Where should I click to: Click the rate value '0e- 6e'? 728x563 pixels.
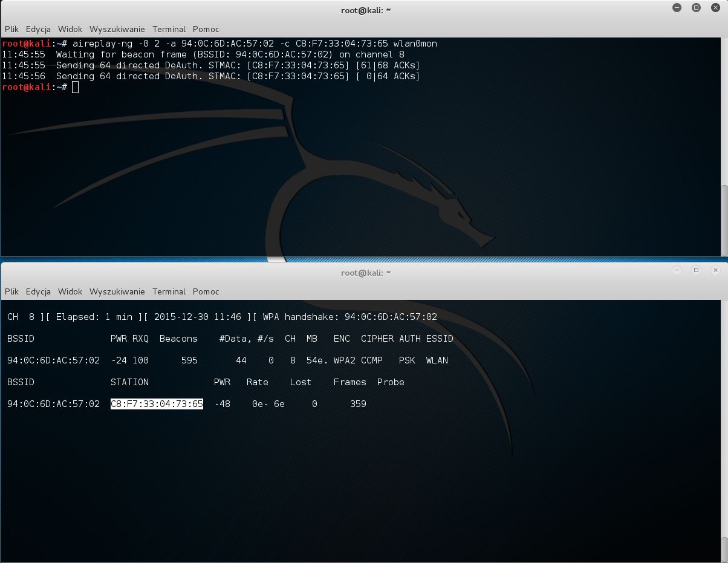click(x=268, y=404)
